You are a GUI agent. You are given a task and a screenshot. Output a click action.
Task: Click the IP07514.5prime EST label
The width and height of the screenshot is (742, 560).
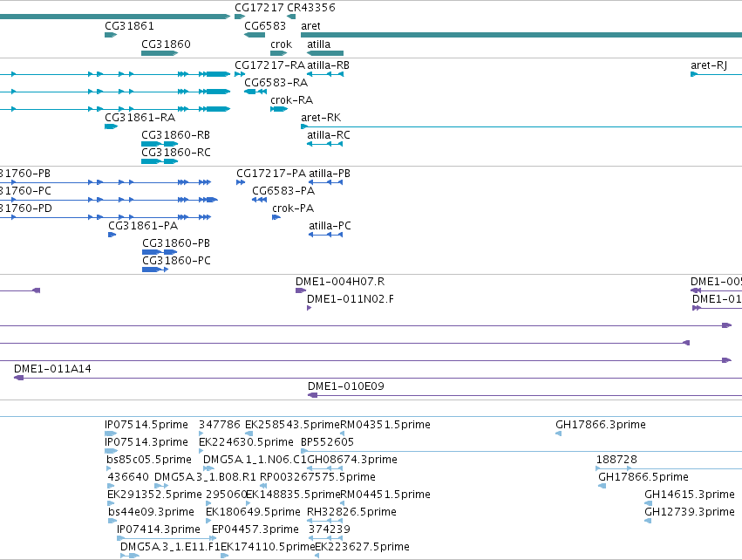coord(146,425)
